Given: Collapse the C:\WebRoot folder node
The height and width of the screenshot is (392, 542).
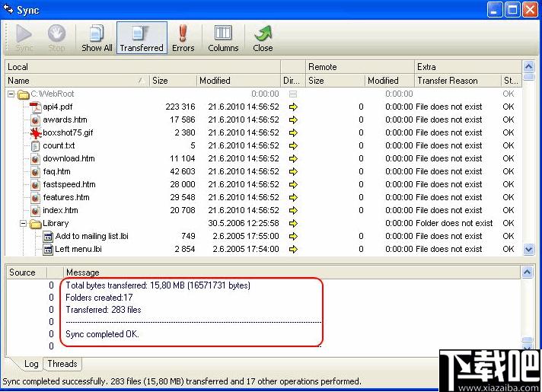Looking at the screenshot, I should coord(11,94).
